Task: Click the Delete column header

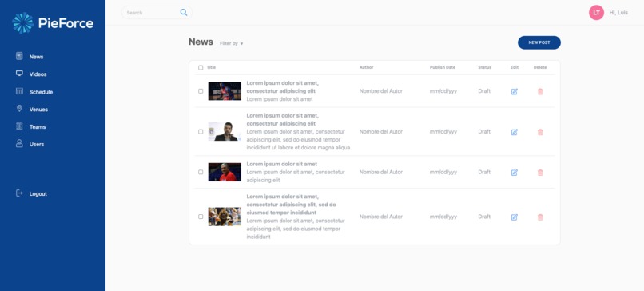Action: pyautogui.click(x=540, y=67)
